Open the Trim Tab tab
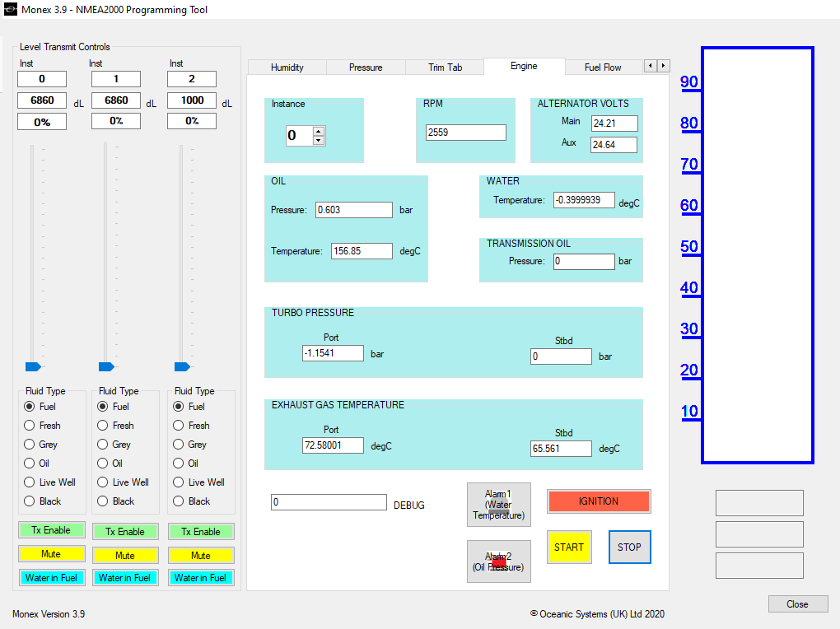 tap(445, 68)
